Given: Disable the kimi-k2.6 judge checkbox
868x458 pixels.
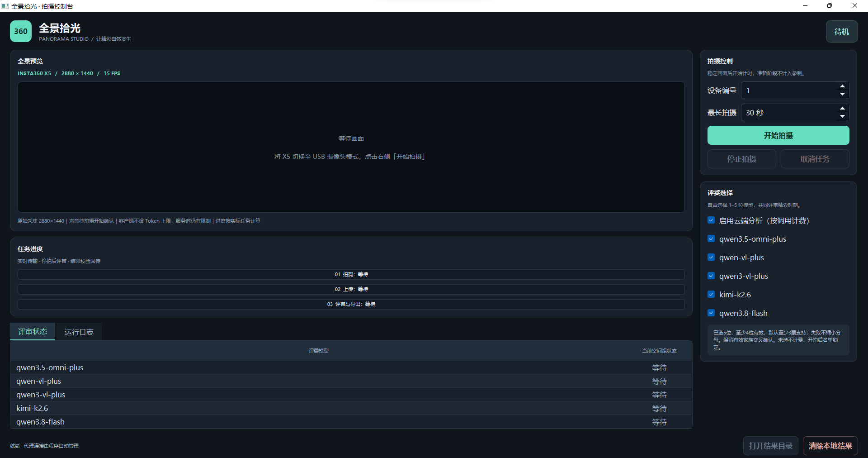Looking at the screenshot, I should pyautogui.click(x=711, y=295).
